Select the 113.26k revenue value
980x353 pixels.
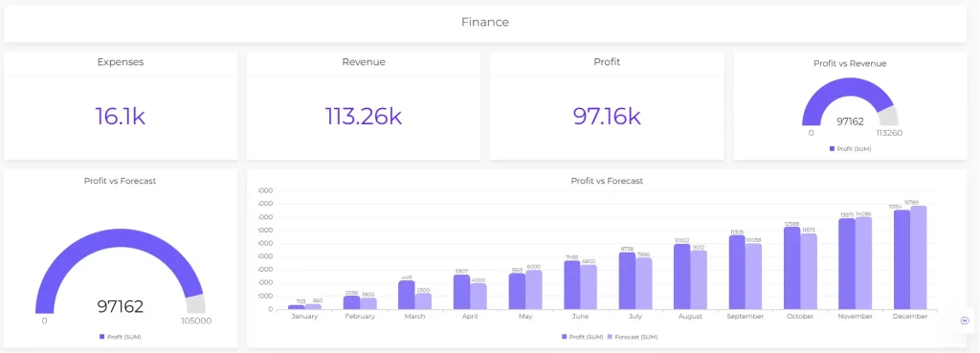363,116
